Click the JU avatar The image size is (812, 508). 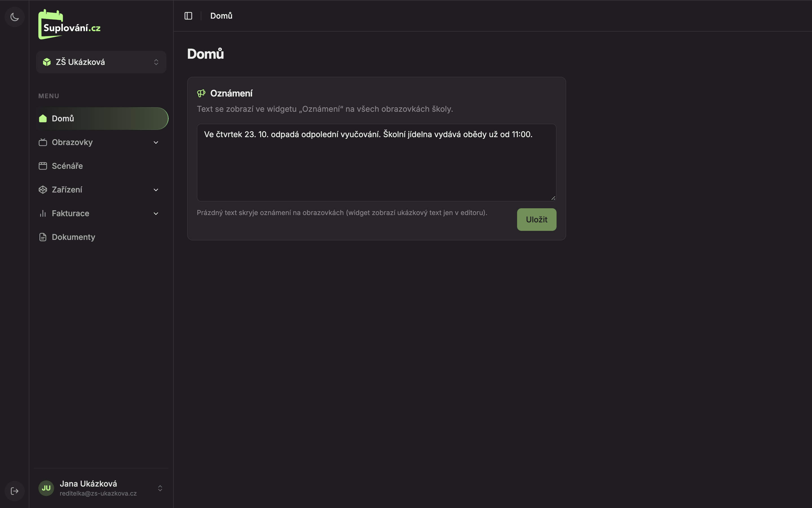pos(46,488)
